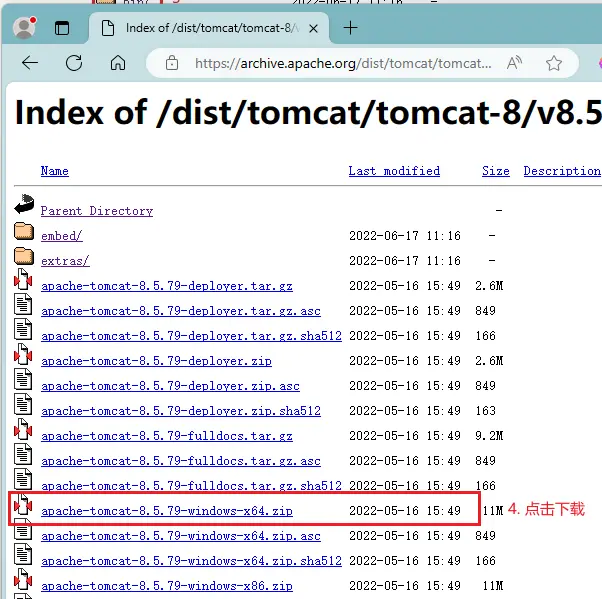Open the browser profile avatar icon
602x599 pixels.
pos(25,28)
